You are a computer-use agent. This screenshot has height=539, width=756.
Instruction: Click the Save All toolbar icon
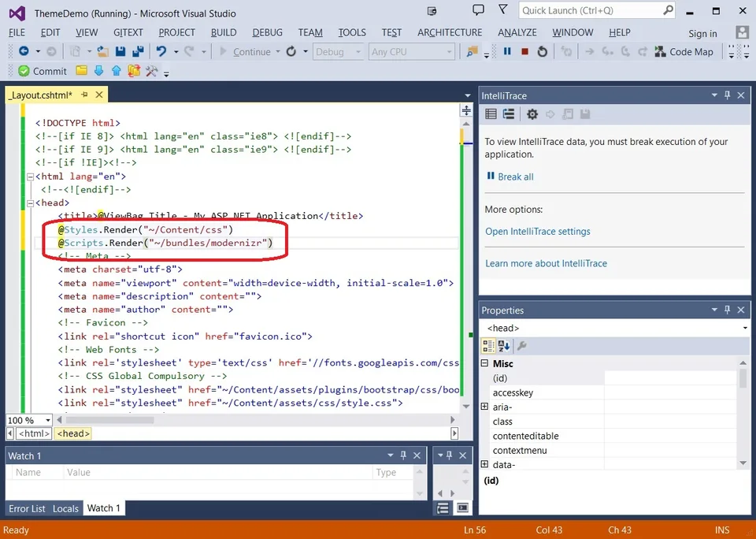coord(138,51)
